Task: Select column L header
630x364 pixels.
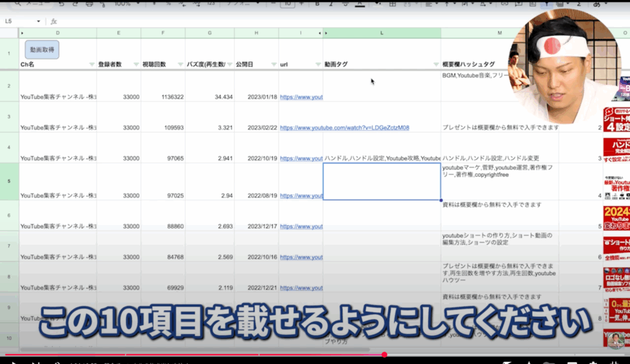Action: (x=381, y=33)
